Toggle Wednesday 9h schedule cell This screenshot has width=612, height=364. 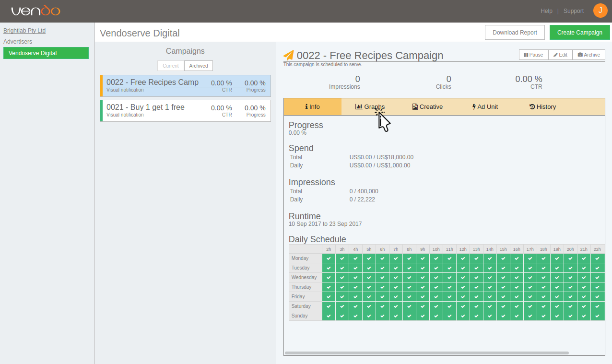[423, 277]
